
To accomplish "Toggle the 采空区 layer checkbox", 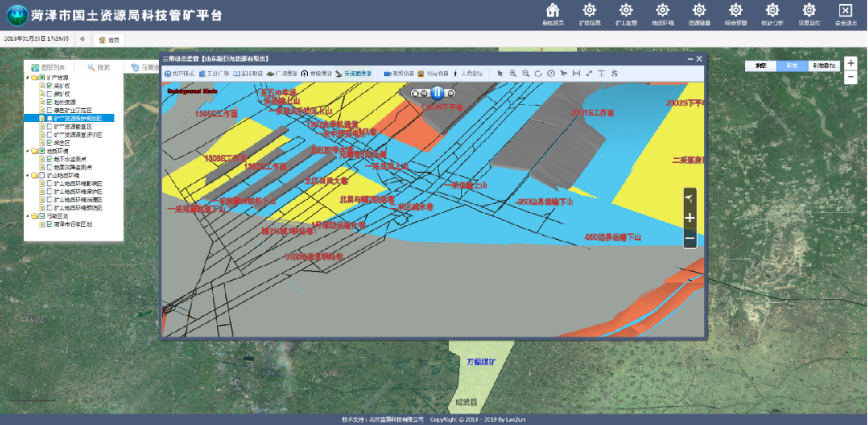I will tap(50, 142).
